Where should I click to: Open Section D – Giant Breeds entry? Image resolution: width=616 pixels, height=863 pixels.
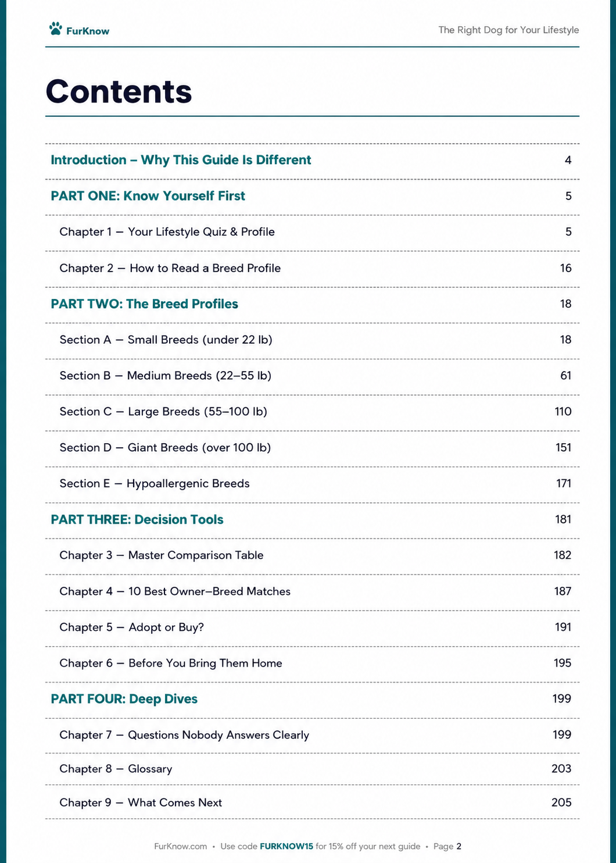click(312, 448)
